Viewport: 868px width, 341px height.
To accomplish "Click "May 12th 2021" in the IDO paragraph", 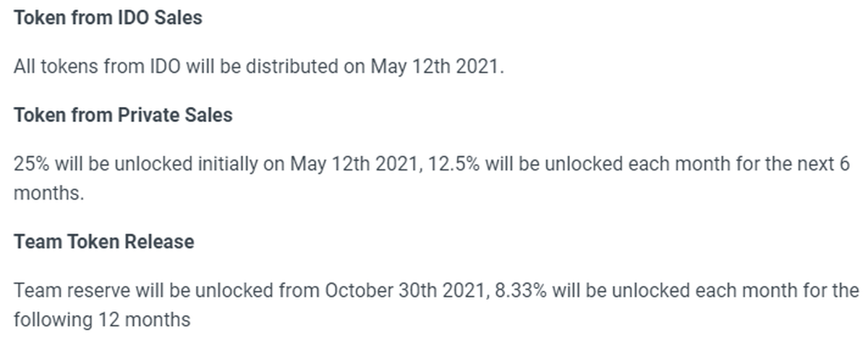I will point(435,66).
